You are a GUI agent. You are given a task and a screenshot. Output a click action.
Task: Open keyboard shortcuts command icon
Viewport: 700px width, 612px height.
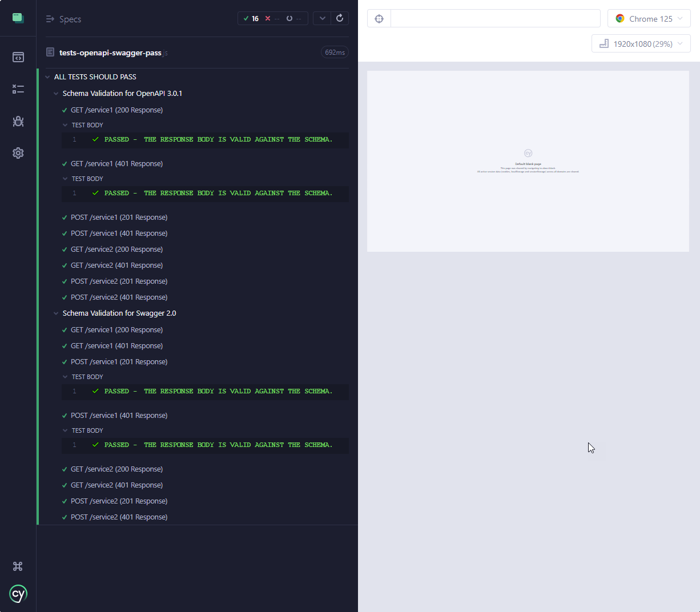pyautogui.click(x=18, y=566)
